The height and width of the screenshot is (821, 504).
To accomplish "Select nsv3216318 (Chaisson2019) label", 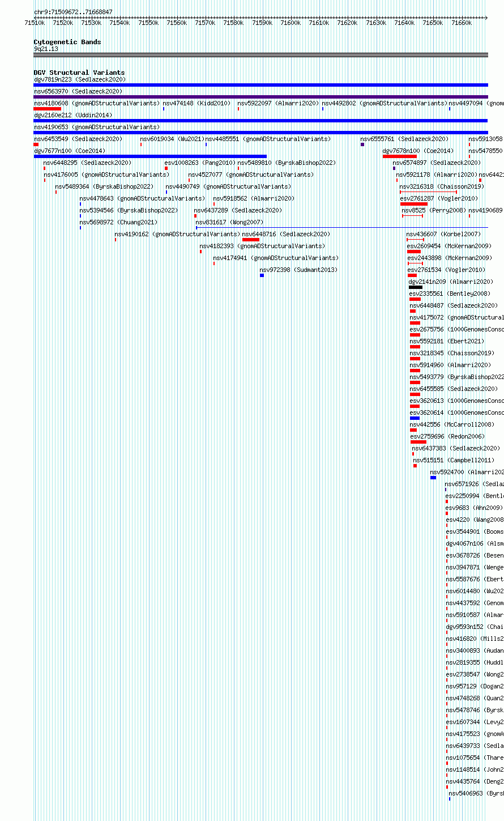I will [442, 186].
